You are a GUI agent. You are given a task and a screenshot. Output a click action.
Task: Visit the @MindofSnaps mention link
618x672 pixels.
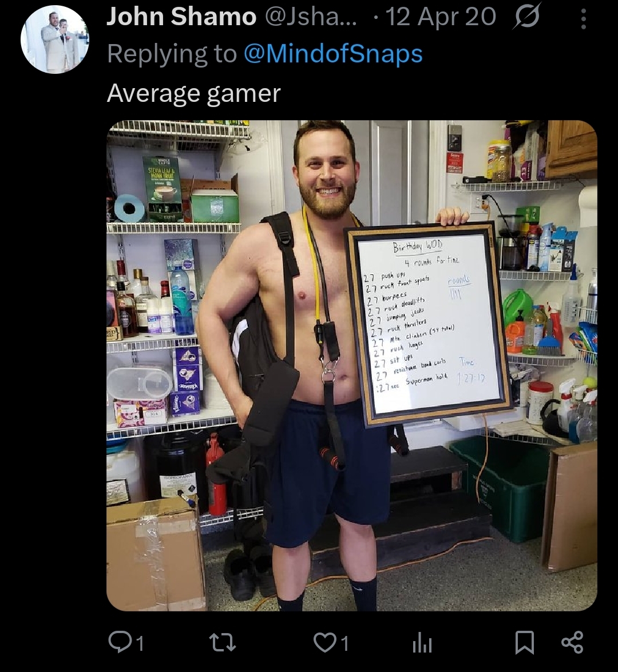coord(333,54)
